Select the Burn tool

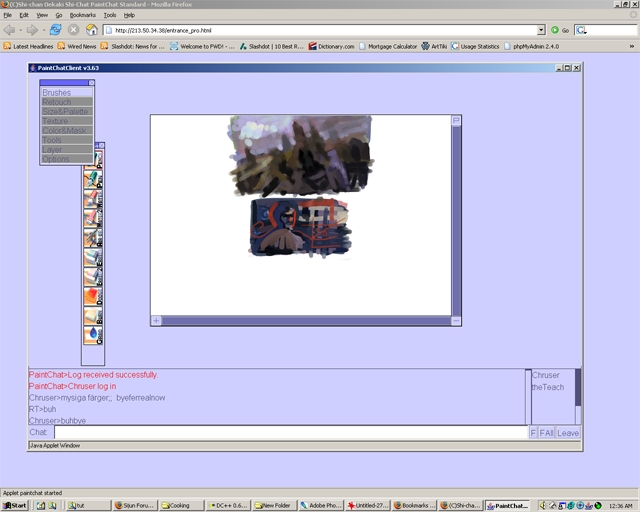pos(93,316)
